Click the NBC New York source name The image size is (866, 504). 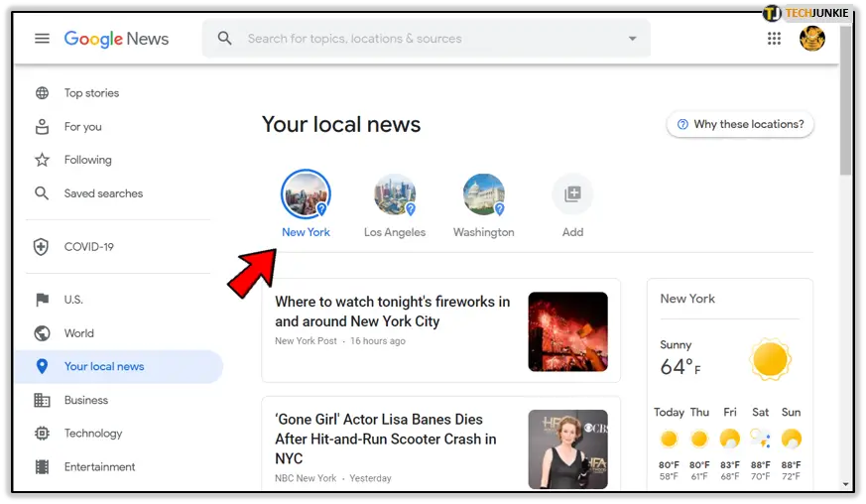[306, 478]
